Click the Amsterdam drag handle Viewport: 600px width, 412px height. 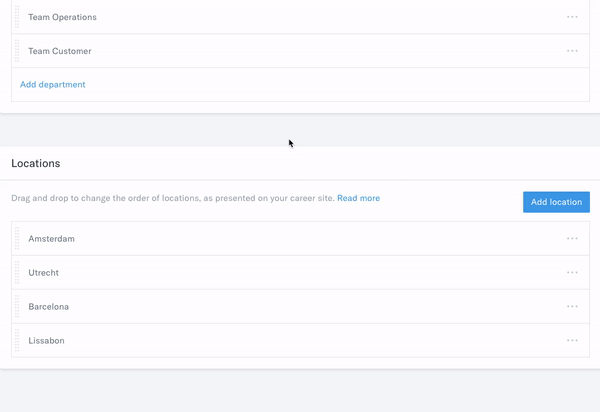[x=17, y=238]
